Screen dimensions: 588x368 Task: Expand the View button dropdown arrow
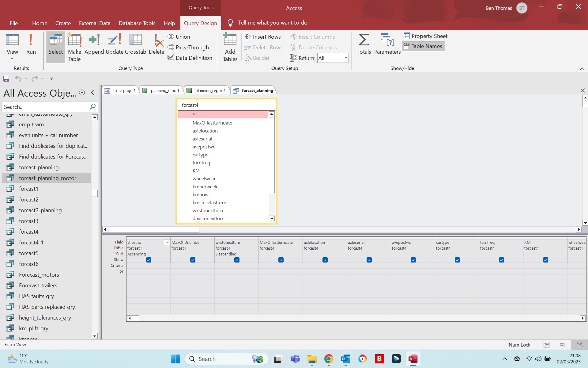coord(12,59)
